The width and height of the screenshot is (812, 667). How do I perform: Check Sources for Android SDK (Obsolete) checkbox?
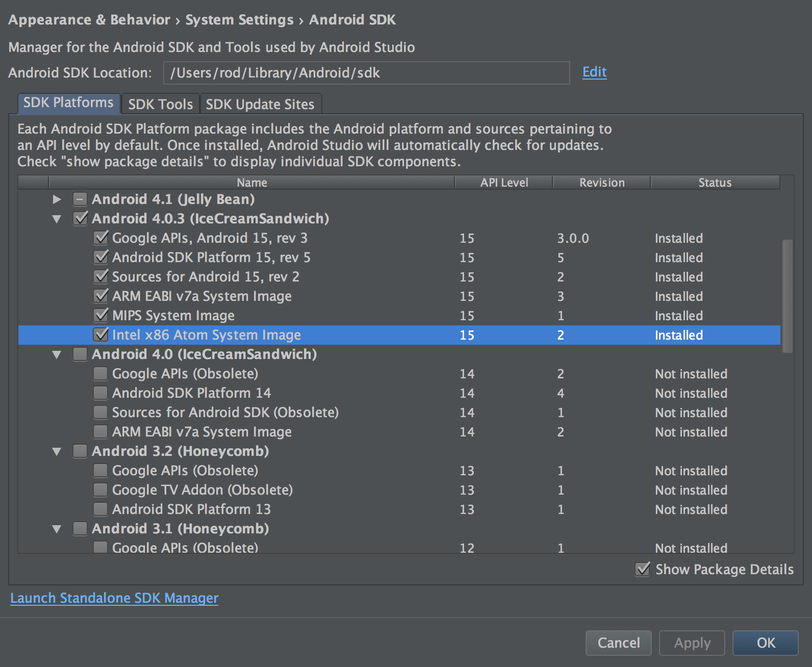(x=100, y=412)
